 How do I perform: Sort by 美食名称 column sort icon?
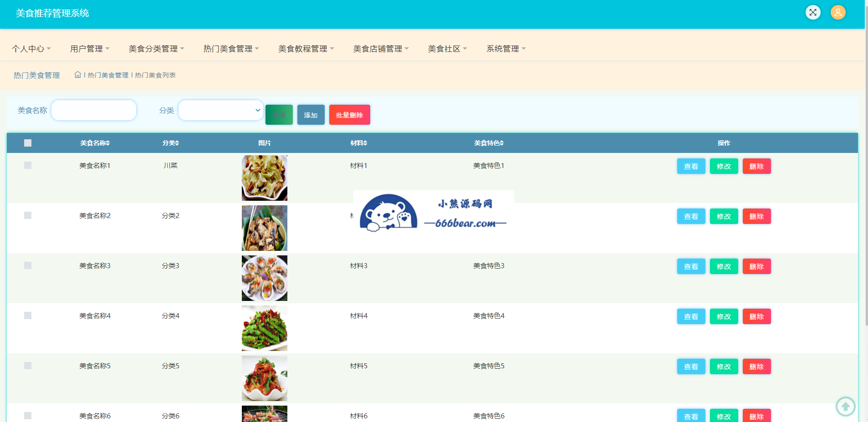click(x=108, y=143)
